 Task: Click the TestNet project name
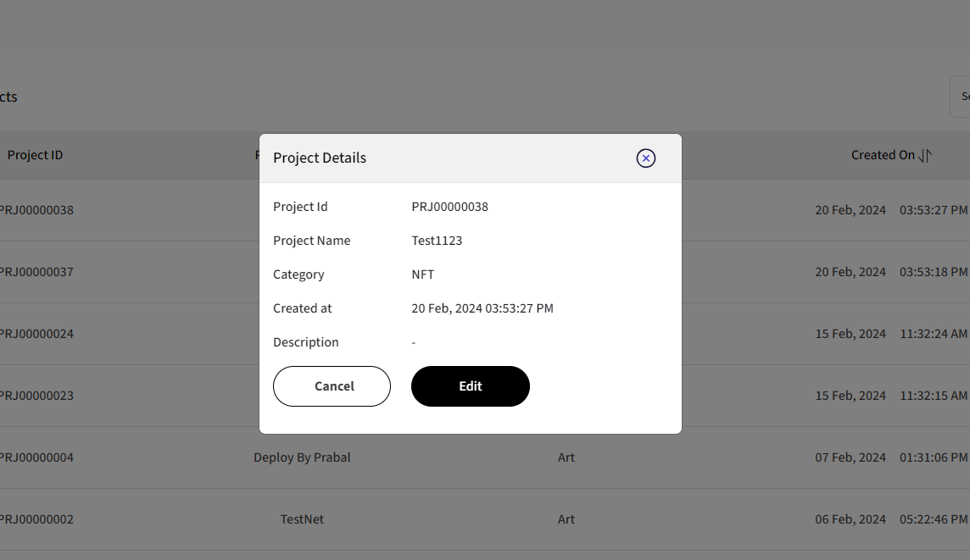point(302,519)
